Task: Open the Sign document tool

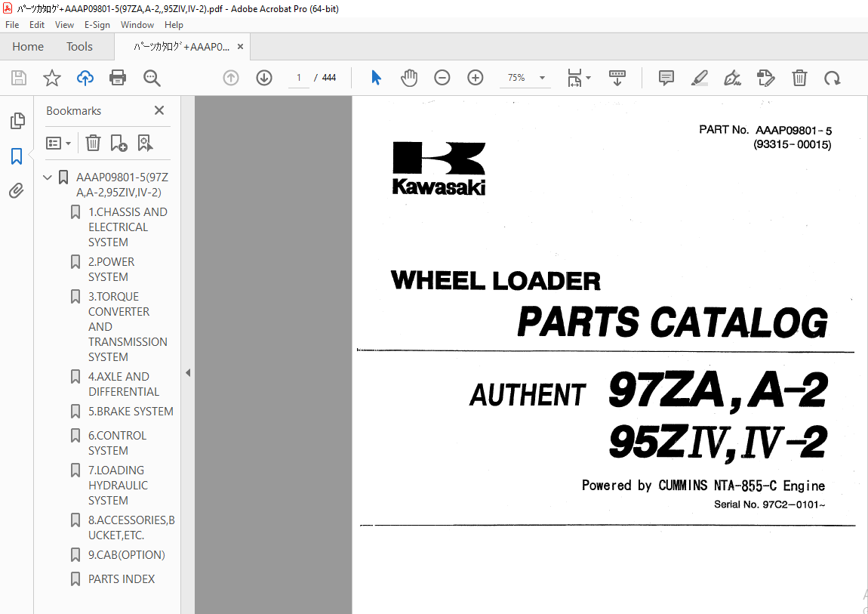Action: [x=732, y=78]
